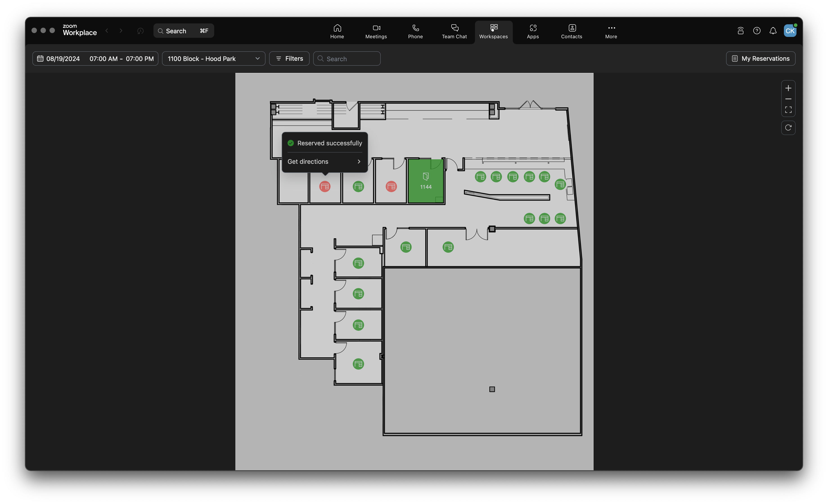
Task: Open the date and time picker
Action: pos(95,58)
